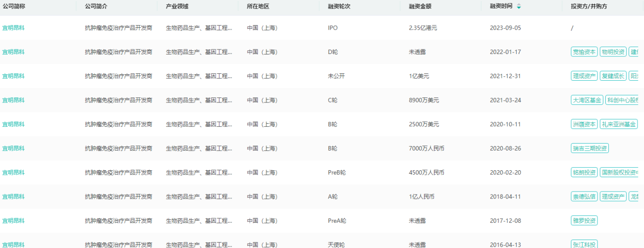Screen dimensions: 644x248
Task: Sort the table by 融资时间 arrow icon
Action: [519, 6]
